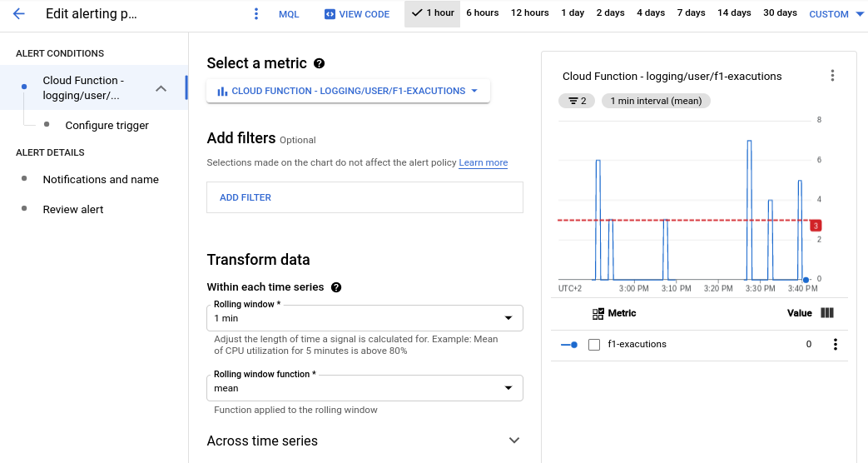Click the 1 min interval (mean) chip
The height and width of the screenshot is (463, 868).
coord(656,101)
